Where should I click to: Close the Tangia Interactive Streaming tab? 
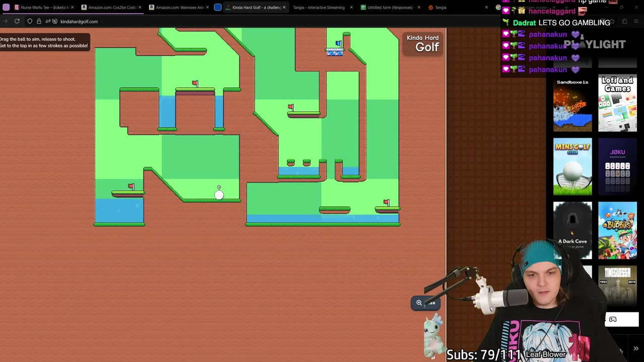[351, 8]
